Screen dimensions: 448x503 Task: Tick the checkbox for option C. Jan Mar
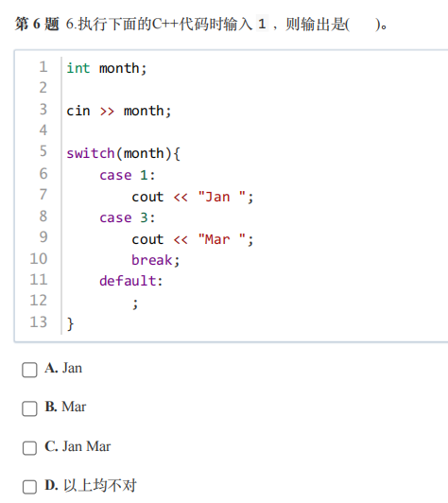[x=29, y=448]
